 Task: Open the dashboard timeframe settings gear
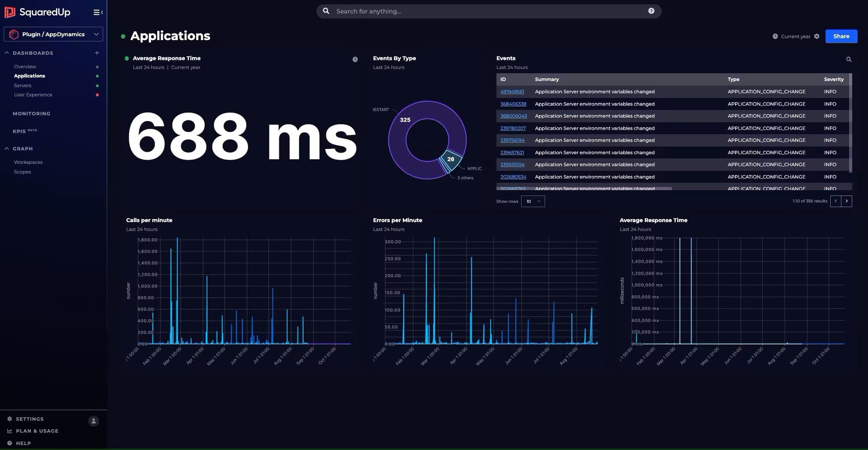(x=817, y=36)
